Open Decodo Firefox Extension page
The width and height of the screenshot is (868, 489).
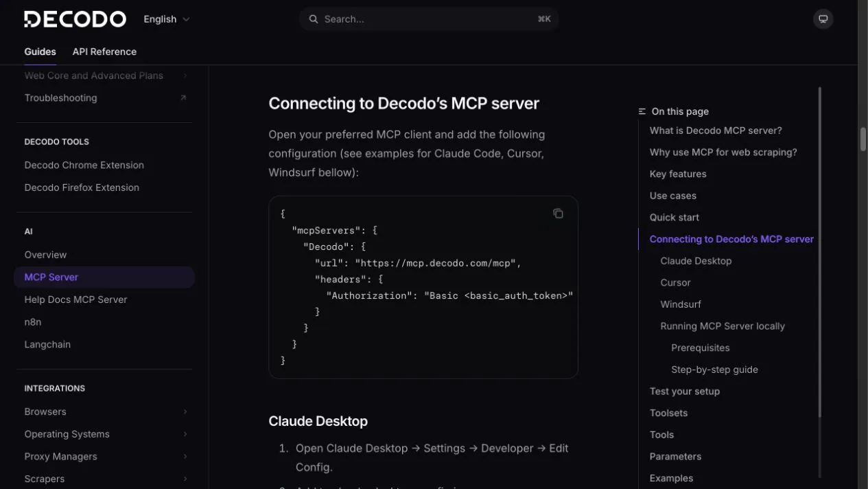[x=82, y=187]
